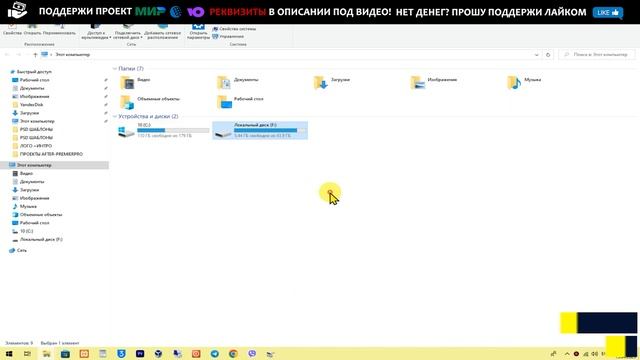Click Добавить сетевое расположение in ribbon
The width and height of the screenshot is (640, 360).
162,32
